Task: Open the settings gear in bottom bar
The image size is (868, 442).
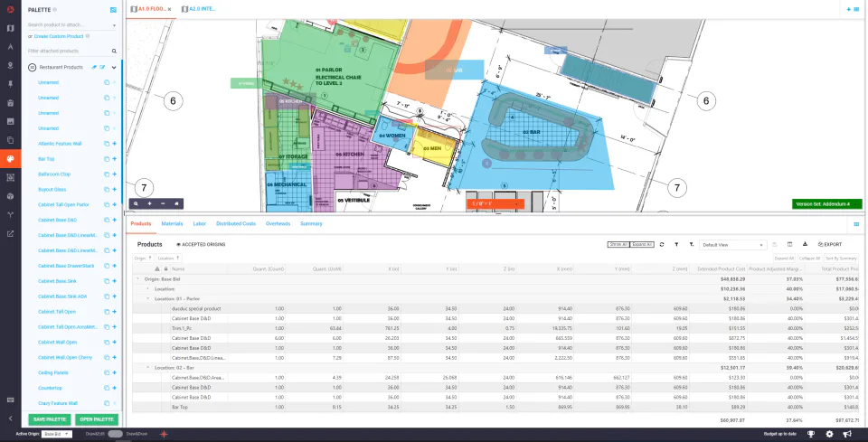Action: pyautogui.click(x=829, y=434)
